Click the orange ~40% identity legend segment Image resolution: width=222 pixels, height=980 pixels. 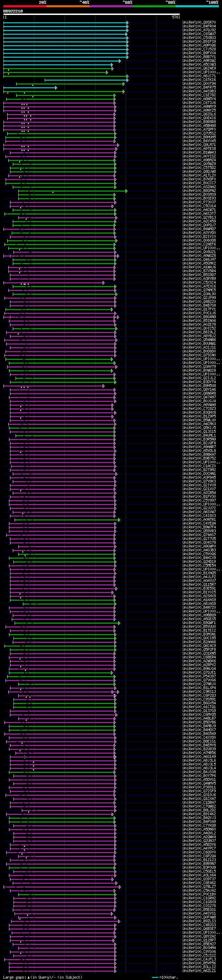click(68, 6)
